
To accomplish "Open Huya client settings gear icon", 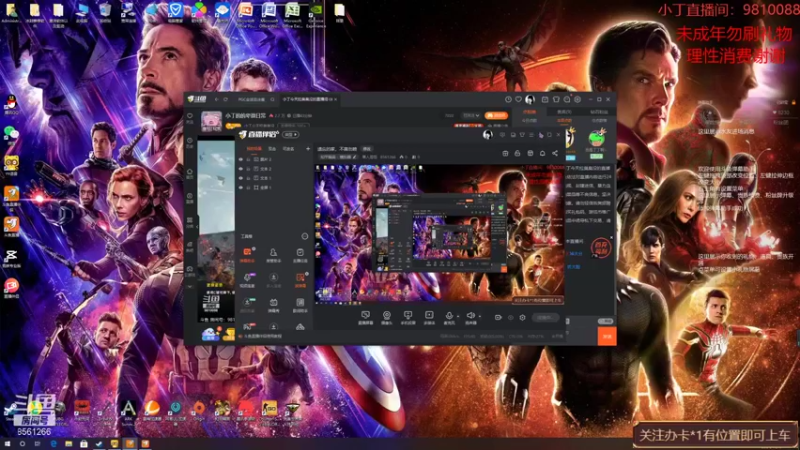I will (578, 99).
